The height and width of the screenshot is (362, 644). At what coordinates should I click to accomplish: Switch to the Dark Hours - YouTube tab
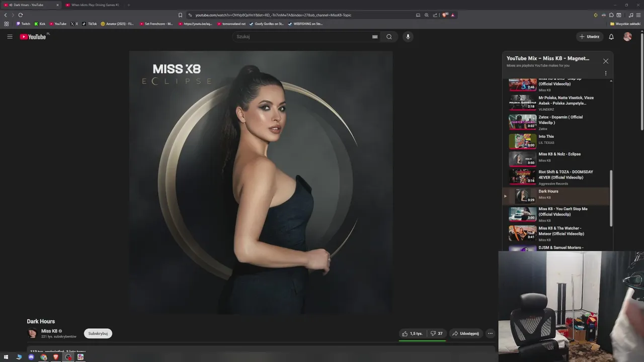[30, 5]
